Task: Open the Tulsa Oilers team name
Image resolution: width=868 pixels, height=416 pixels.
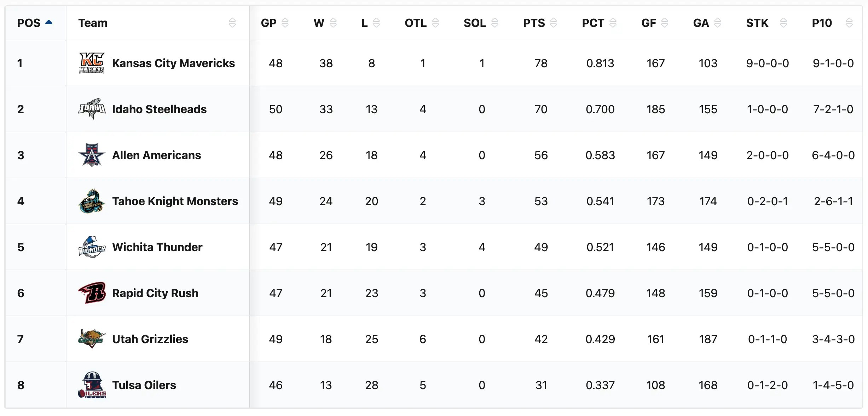Action: coord(144,385)
